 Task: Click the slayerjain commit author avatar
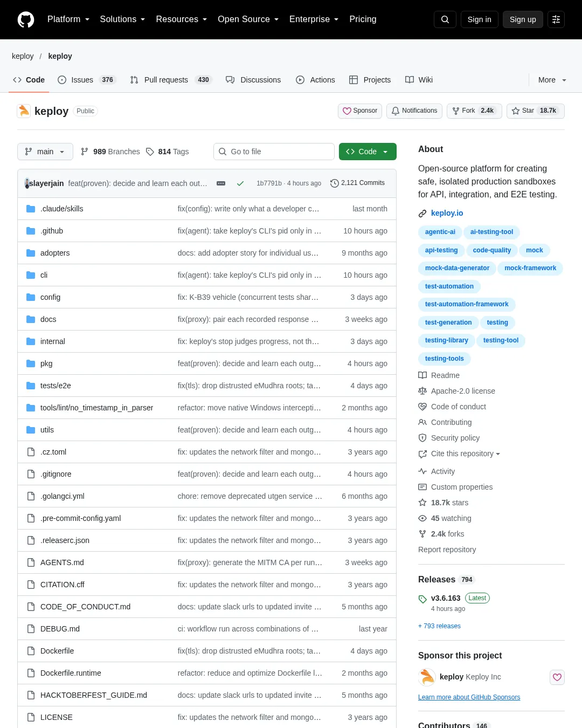tap(27, 183)
